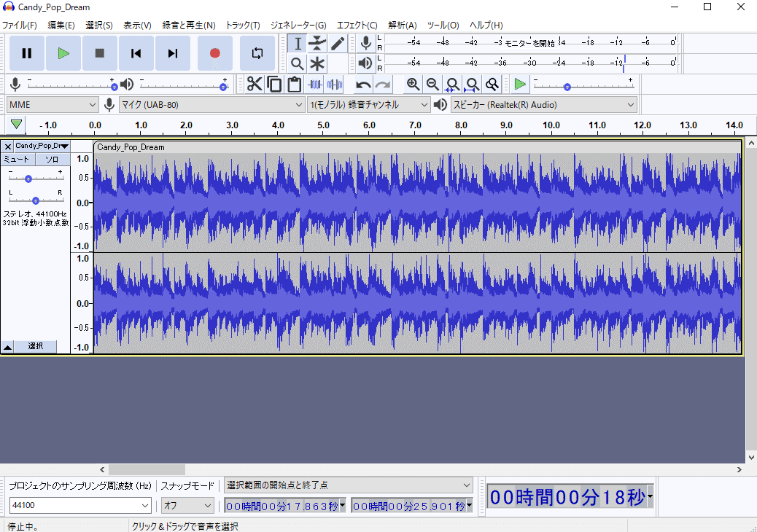
Task: Open the 選択範囲の開始点と終了点 dropdown
Action: click(x=348, y=485)
